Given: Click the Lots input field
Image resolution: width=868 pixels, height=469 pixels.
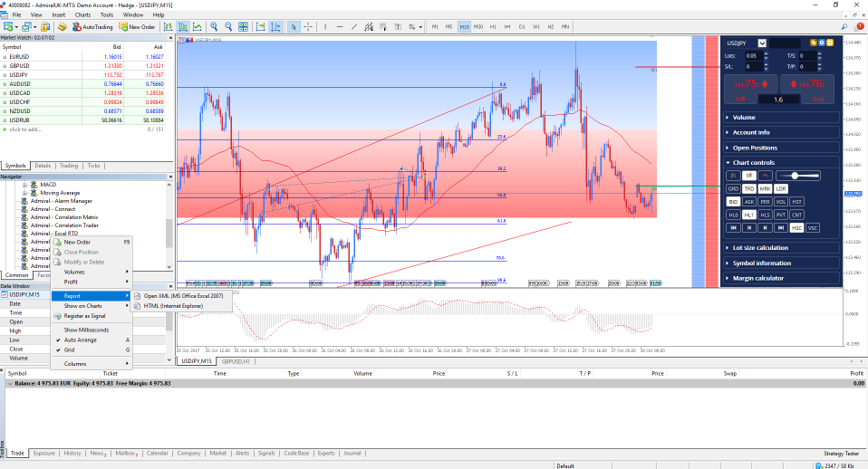Looking at the screenshot, I should point(753,56).
